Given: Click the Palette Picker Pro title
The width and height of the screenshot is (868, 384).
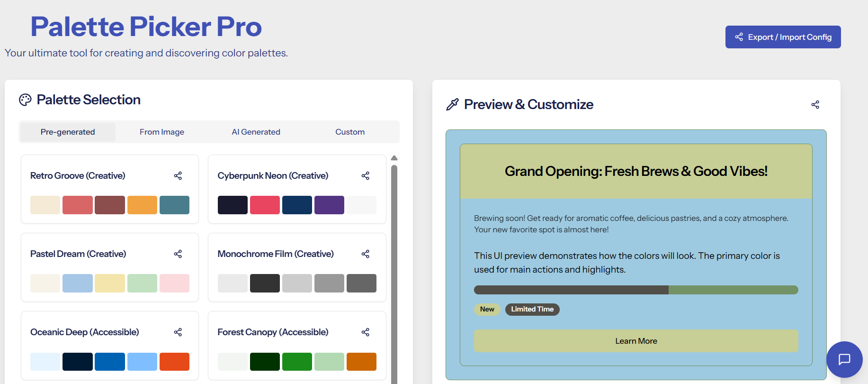Looking at the screenshot, I should coord(146,27).
